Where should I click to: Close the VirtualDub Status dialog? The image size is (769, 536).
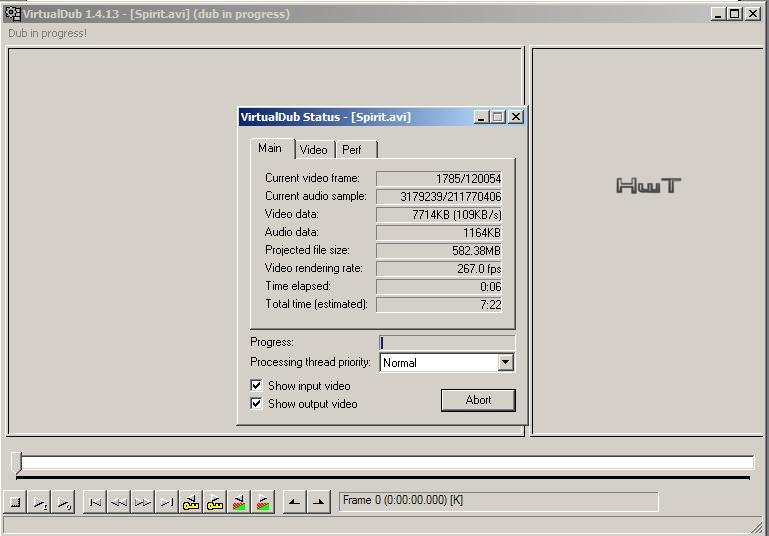coord(516,117)
